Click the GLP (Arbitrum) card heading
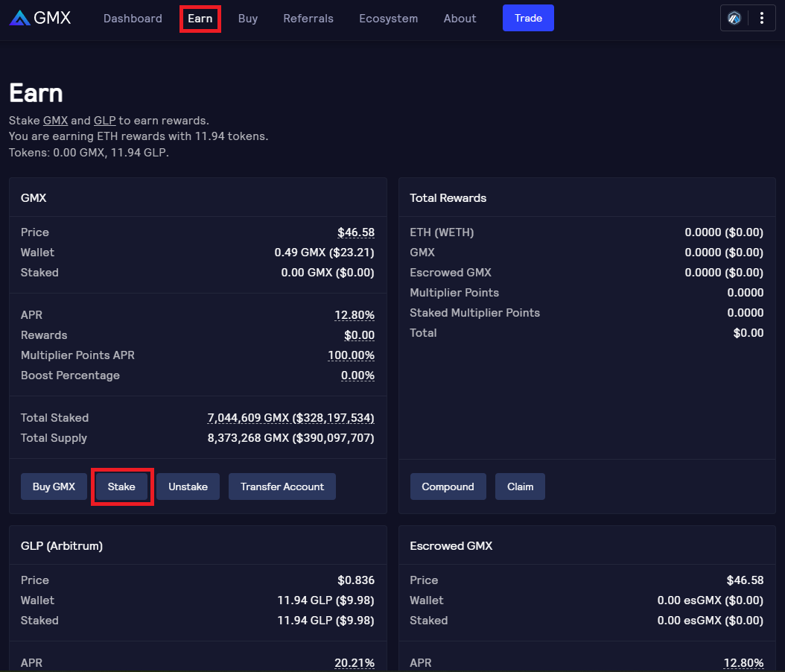Viewport: 785px width, 672px height. pyautogui.click(x=62, y=546)
